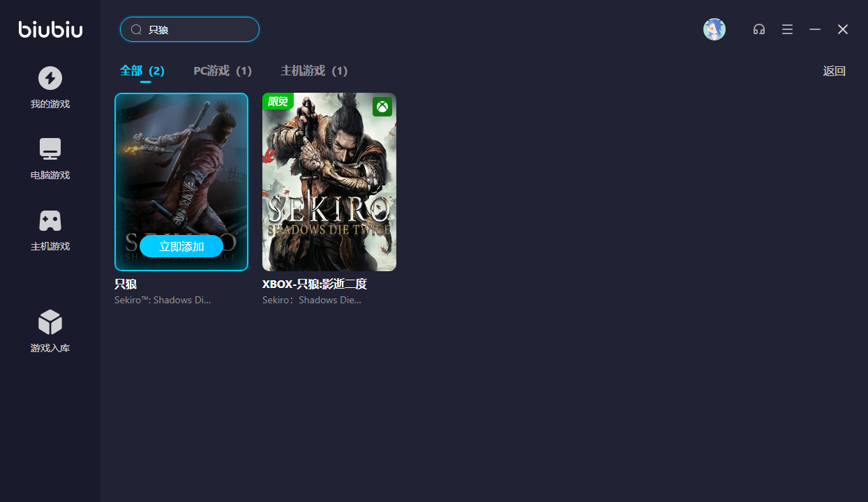The height and width of the screenshot is (502, 868).
Task: Click the biubiu logo
Action: 50,29
